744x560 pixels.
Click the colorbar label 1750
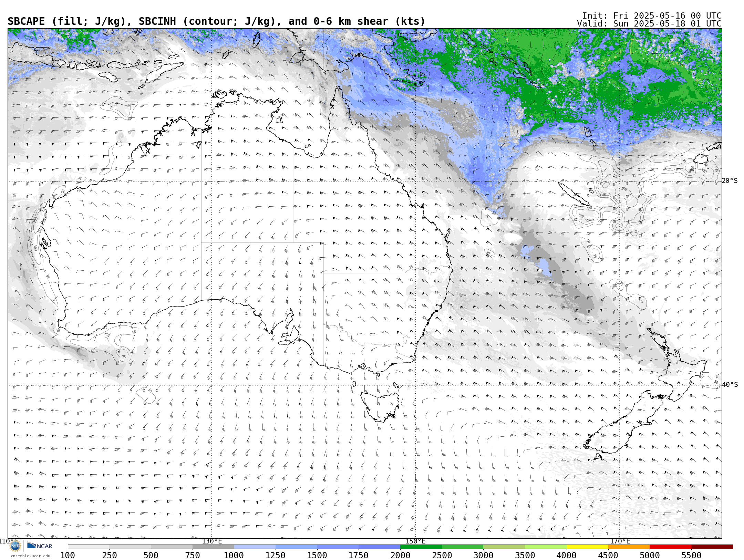359,556
